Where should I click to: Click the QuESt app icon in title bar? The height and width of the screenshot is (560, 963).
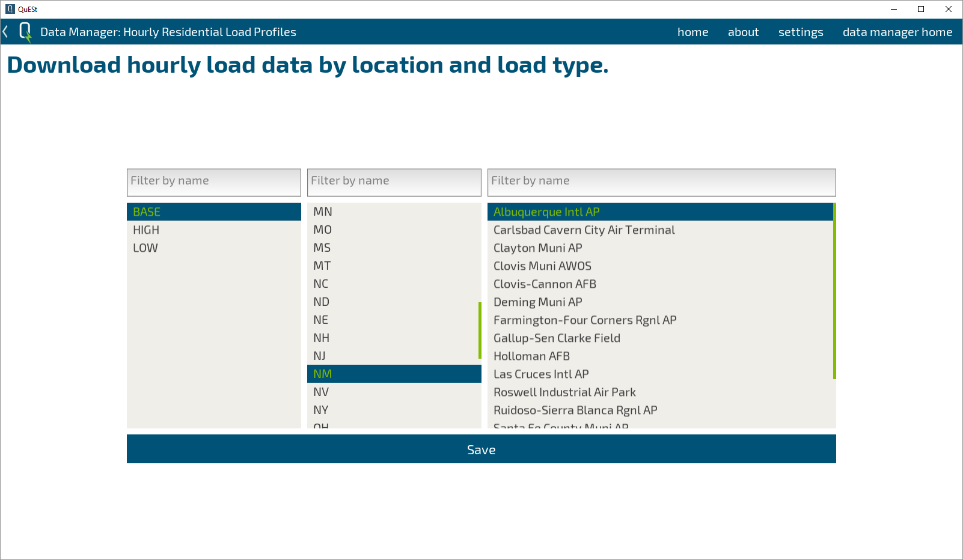point(10,9)
